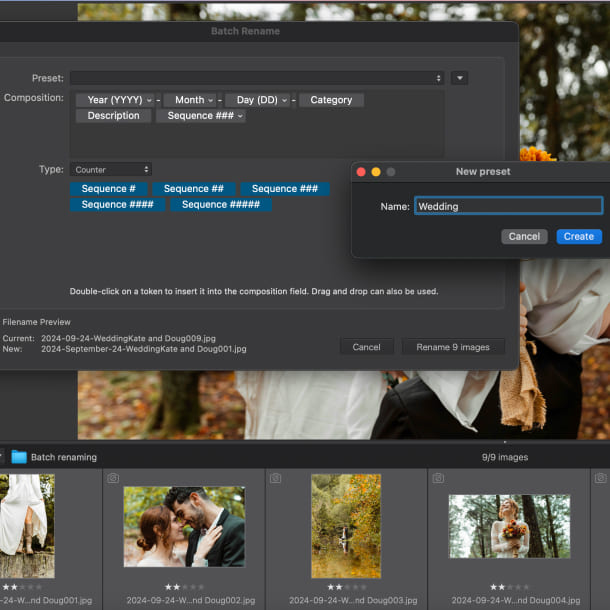Click camera icon above Doug004 thumbnail
The width and height of the screenshot is (610, 610).
point(439,479)
